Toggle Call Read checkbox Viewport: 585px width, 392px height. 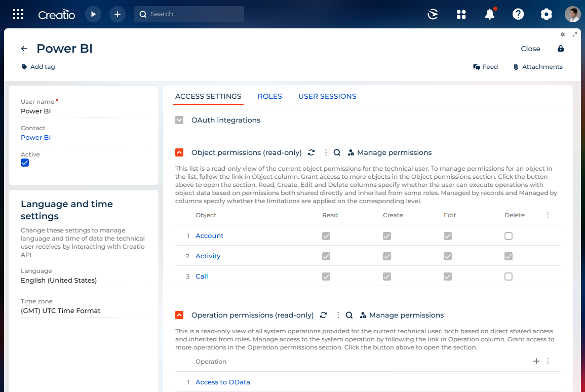click(x=326, y=277)
